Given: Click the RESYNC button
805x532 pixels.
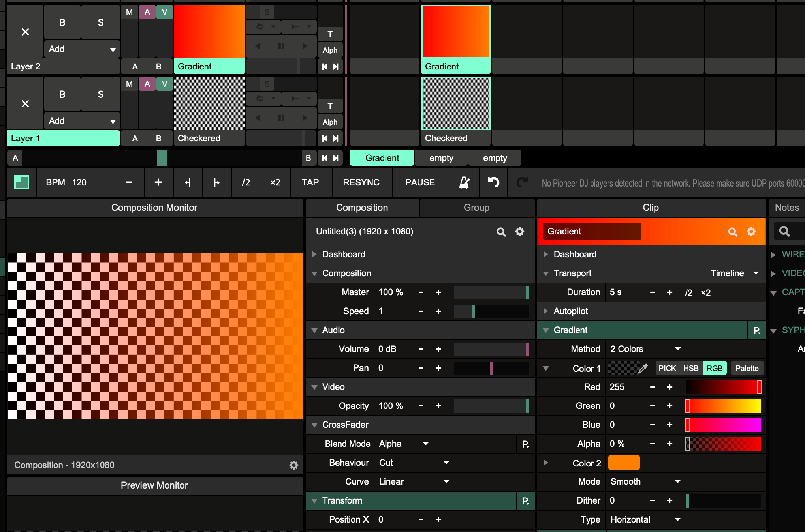Looking at the screenshot, I should click(x=361, y=182).
